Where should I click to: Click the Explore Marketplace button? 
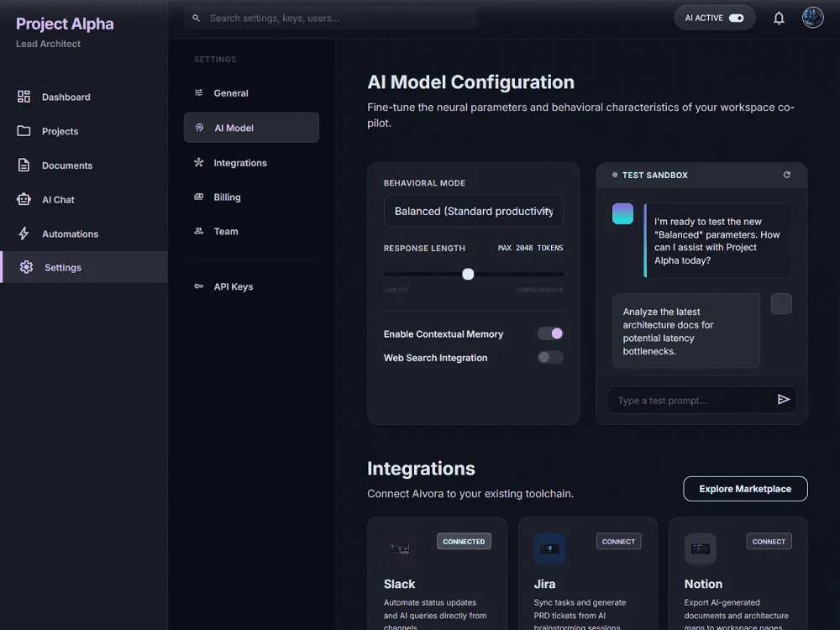[745, 489]
